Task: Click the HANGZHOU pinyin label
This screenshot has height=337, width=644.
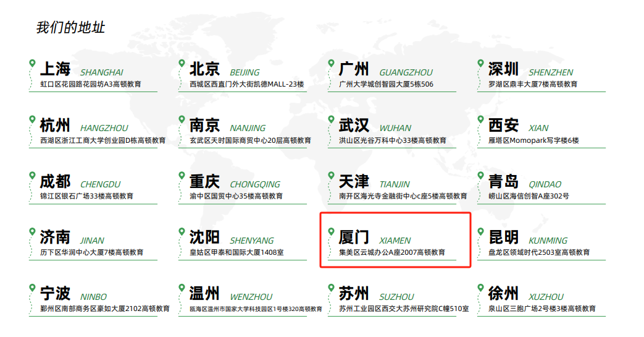Action: pos(104,128)
